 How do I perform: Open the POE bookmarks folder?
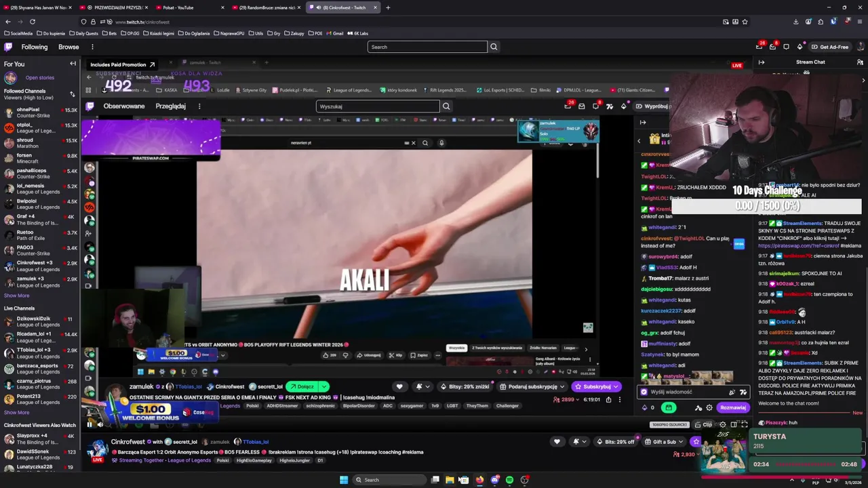click(315, 33)
